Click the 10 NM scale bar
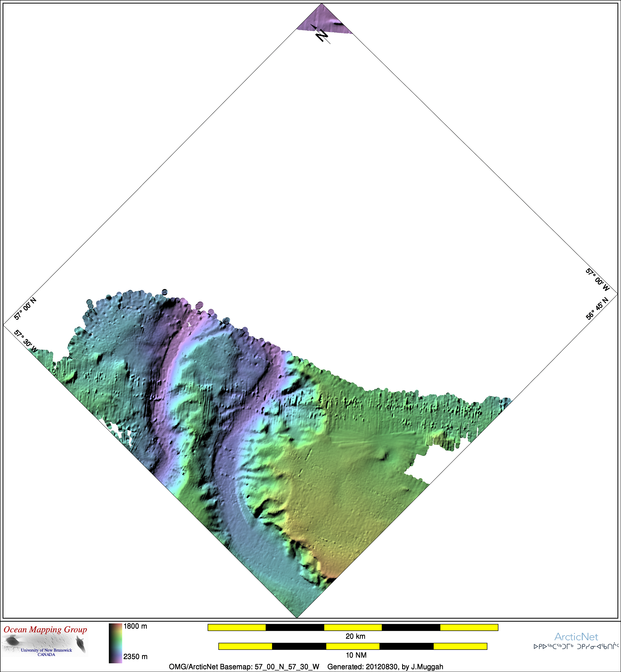The height and width of the screenshot is (672, 621). (353, 646)
